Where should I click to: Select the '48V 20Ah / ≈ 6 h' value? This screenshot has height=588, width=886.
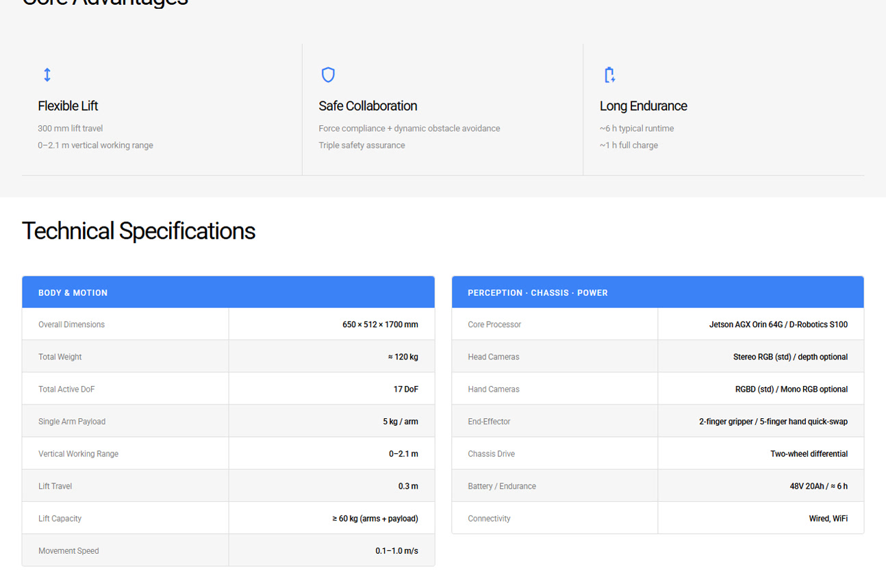coord(818,487)
